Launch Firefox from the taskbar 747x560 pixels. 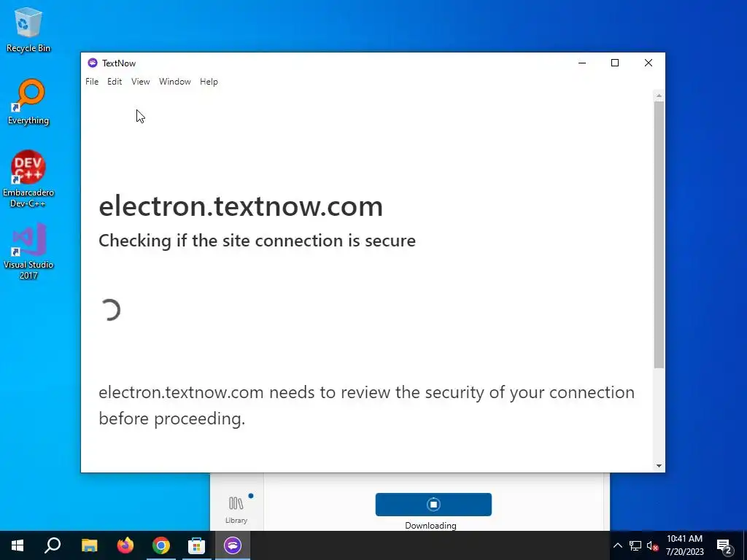(125, 545)
